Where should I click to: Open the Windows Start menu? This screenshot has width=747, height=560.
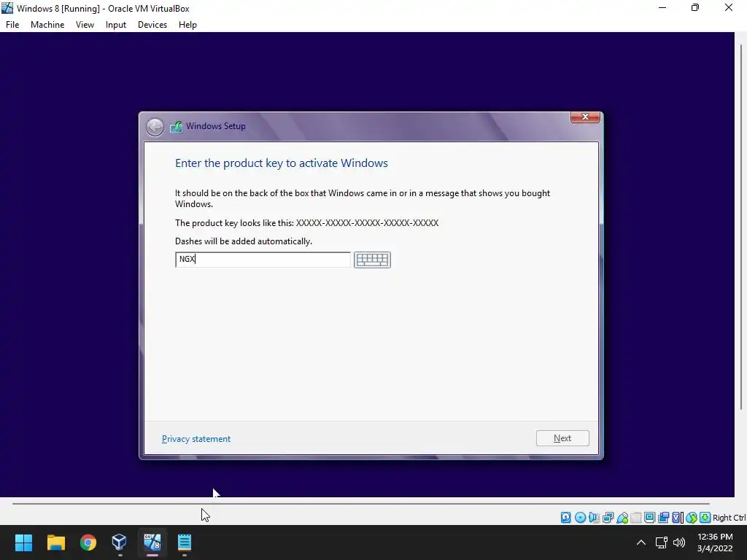[23, 542]
